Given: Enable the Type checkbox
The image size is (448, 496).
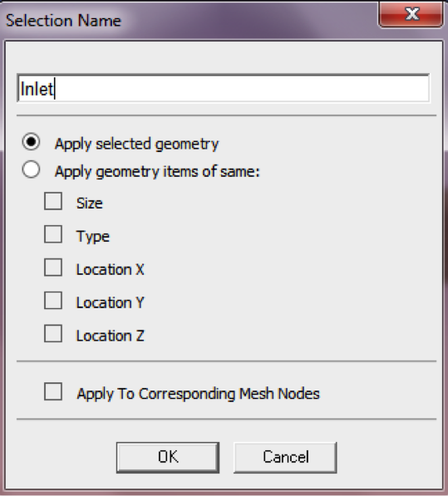Looking at the screenshot, I should [53, 234].
